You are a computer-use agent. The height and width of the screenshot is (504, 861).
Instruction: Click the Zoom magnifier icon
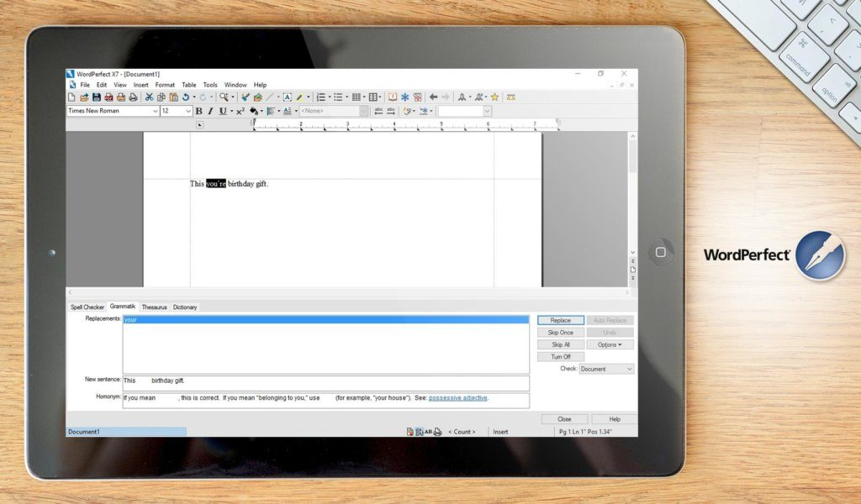(x=224, y=97)
